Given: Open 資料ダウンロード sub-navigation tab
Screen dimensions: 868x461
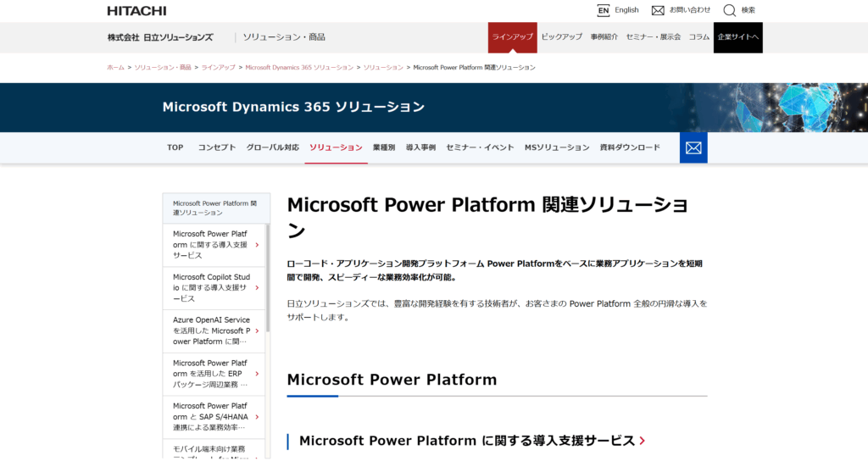Looking at the screenshot, I should pyautogui.click(x=630, y=147).
